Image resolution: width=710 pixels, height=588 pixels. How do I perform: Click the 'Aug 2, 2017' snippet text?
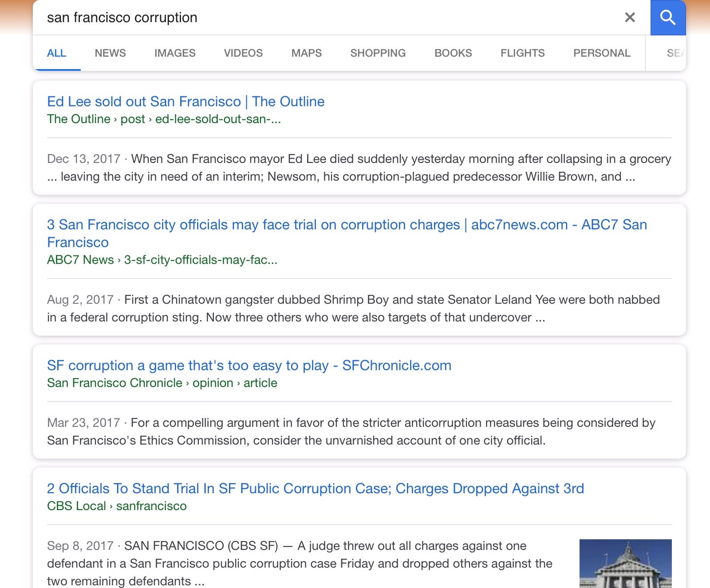pos(353,308)
